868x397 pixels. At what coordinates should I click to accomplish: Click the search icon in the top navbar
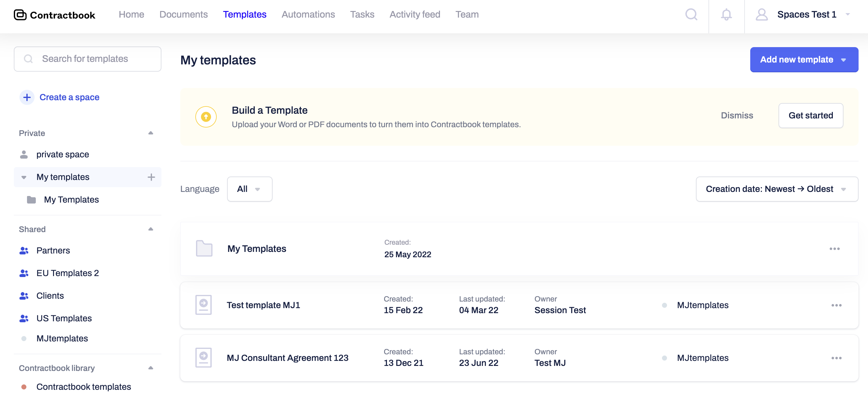point(691,14)
